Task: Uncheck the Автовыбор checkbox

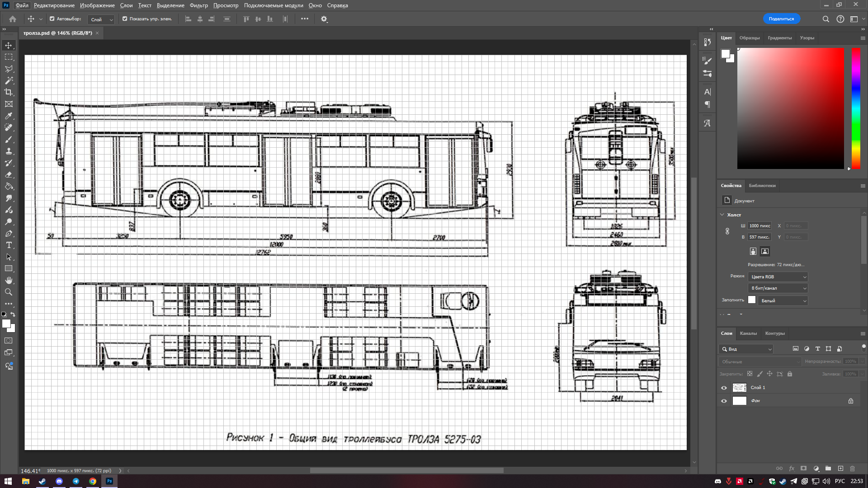Action: [x=52, y=19]
